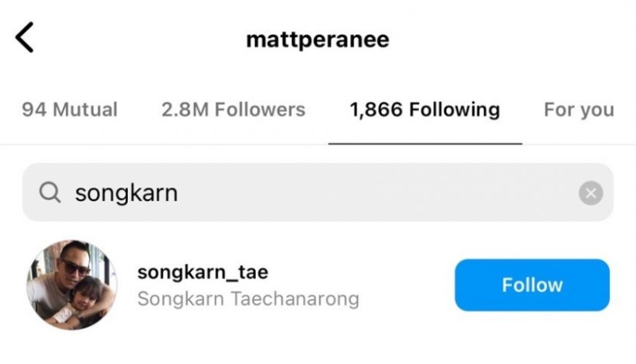This screenshot has height=364, width=636.
Task: Tap the mattperanee title at top
Action: (317, 40)
